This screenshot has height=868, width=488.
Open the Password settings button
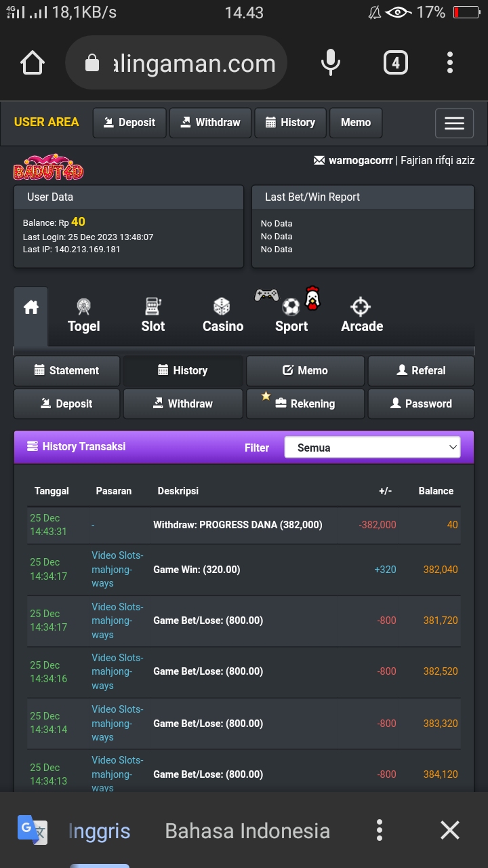(421, 403)
